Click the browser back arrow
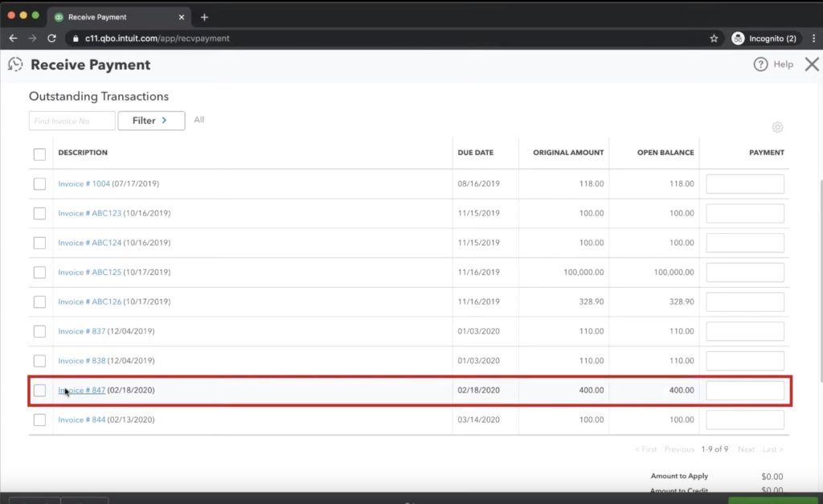Screen dimensions: 823x504 13,39
